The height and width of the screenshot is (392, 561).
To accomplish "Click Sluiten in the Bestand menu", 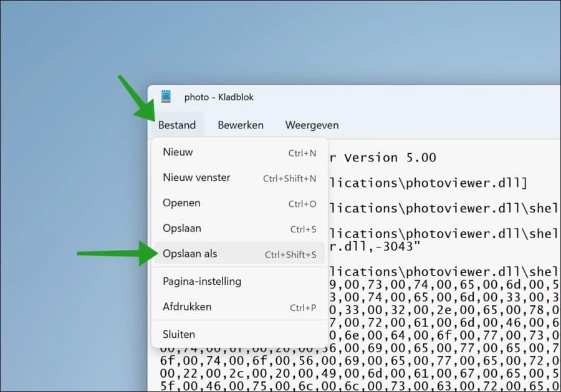I will pyautogui.click(x=239, y=335).
